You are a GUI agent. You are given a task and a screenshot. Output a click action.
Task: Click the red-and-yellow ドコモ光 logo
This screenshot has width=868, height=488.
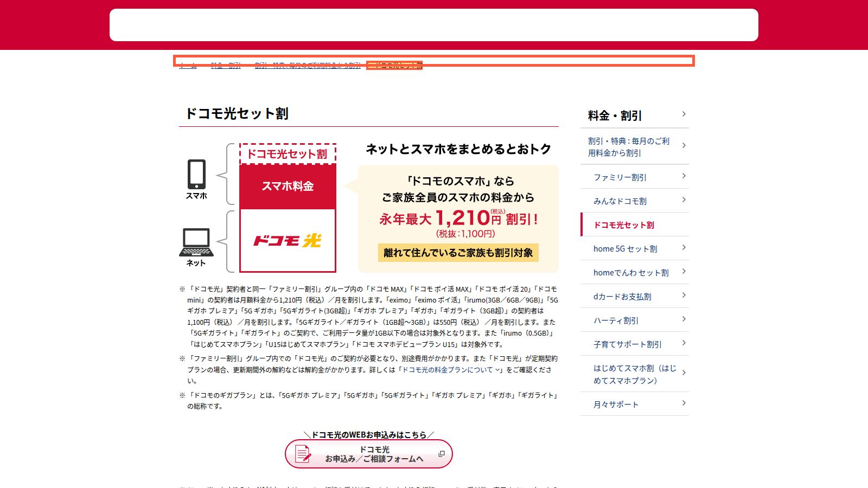[x=288, y=240]
